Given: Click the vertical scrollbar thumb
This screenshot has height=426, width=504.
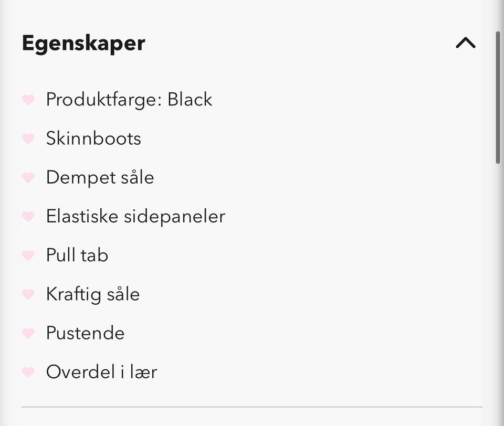Looking at the screenshot, I should click(498, 97).
